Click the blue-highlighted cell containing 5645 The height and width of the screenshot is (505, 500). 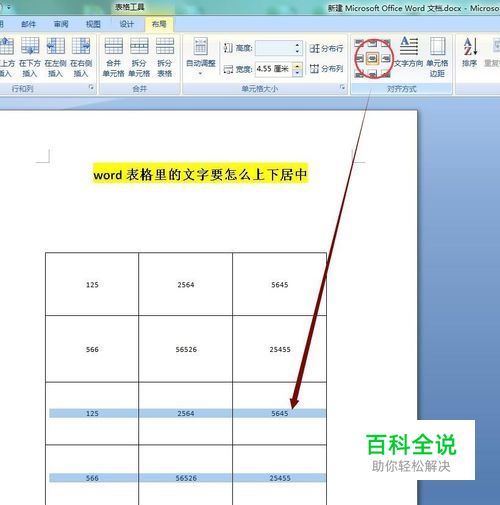point(279,413)
